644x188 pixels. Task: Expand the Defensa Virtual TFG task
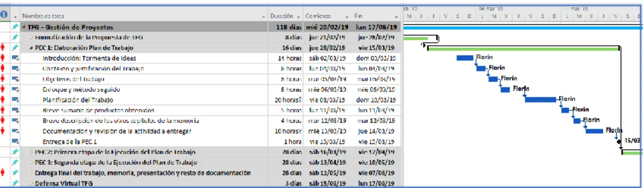[x=31, y=183]
